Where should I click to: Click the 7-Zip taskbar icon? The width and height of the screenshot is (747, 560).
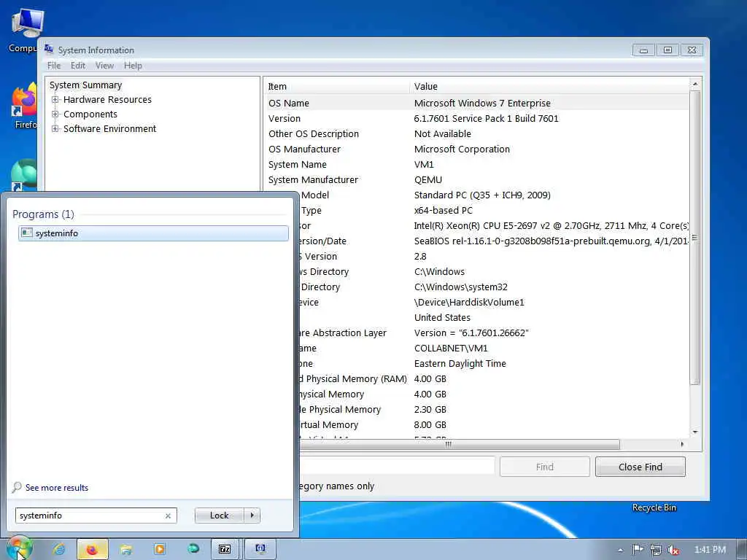tap(225, 549)
